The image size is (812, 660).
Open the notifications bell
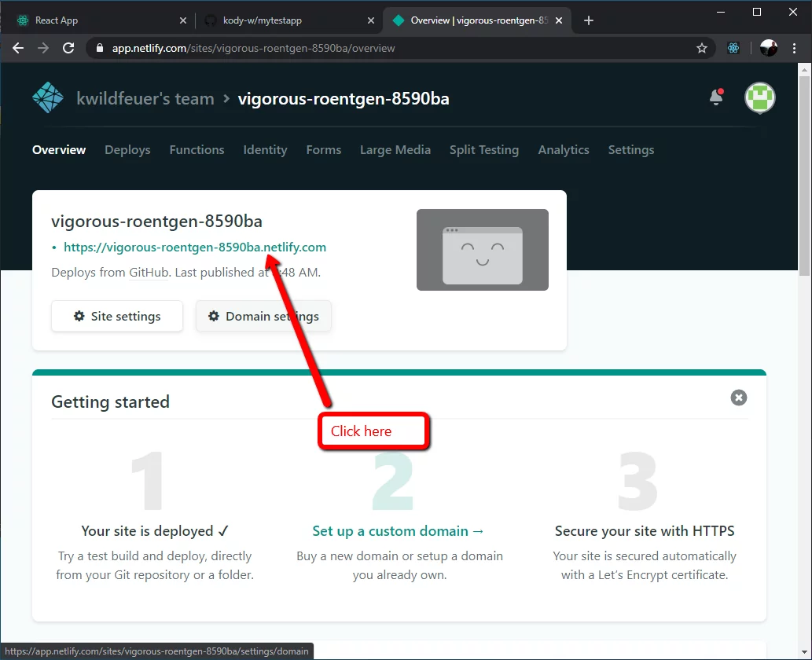point(716,97)
